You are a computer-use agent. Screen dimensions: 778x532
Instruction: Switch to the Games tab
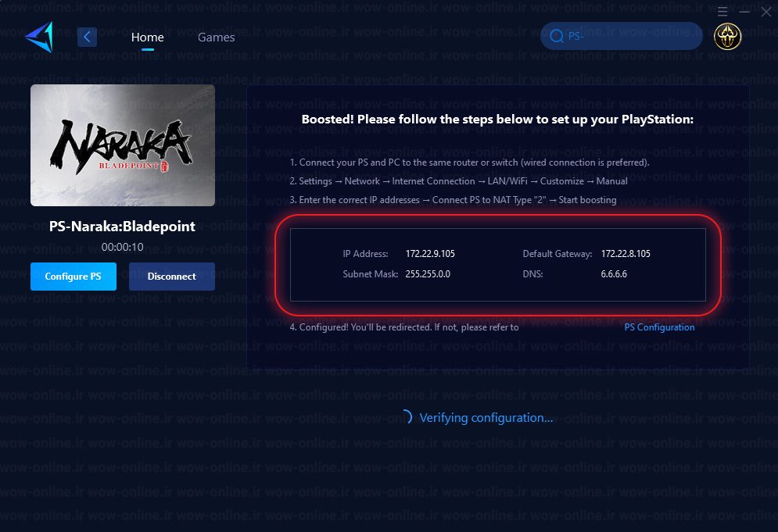(x=216, y=37)
